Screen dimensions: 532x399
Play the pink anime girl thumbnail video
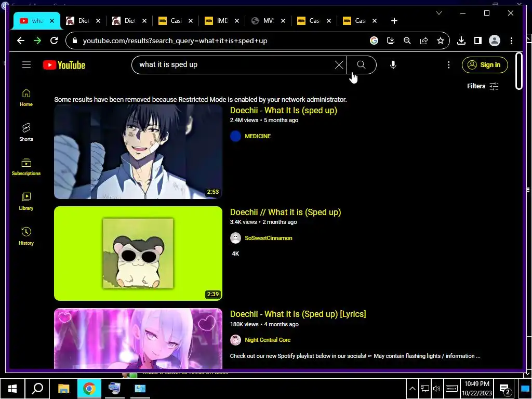click(x=138, y=339)
